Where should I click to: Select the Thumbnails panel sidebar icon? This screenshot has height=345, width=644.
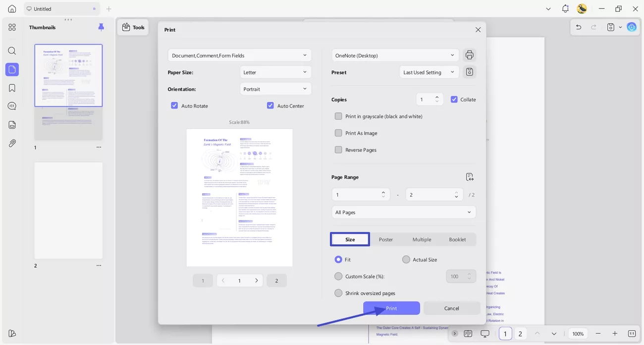12,69
